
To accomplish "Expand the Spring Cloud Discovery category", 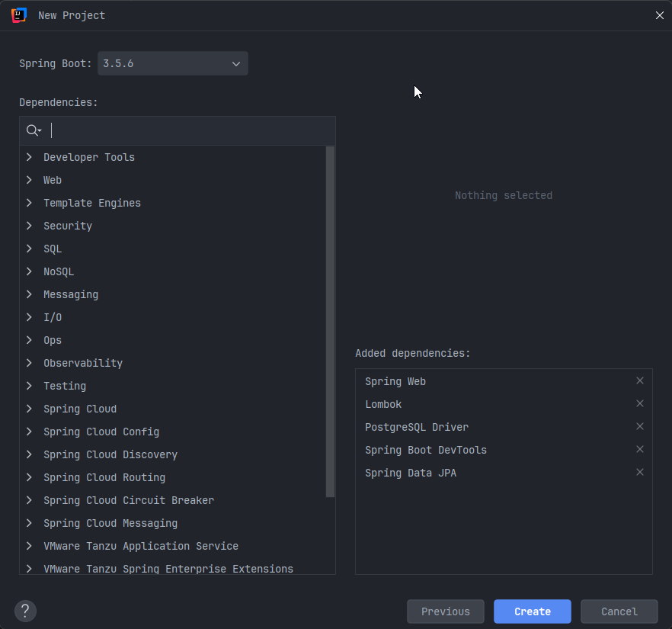I will click(x=29, y=454).
